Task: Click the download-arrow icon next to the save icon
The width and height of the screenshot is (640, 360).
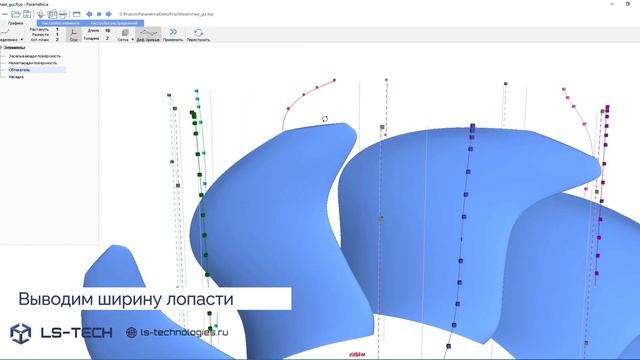Action: pos(41,14)
